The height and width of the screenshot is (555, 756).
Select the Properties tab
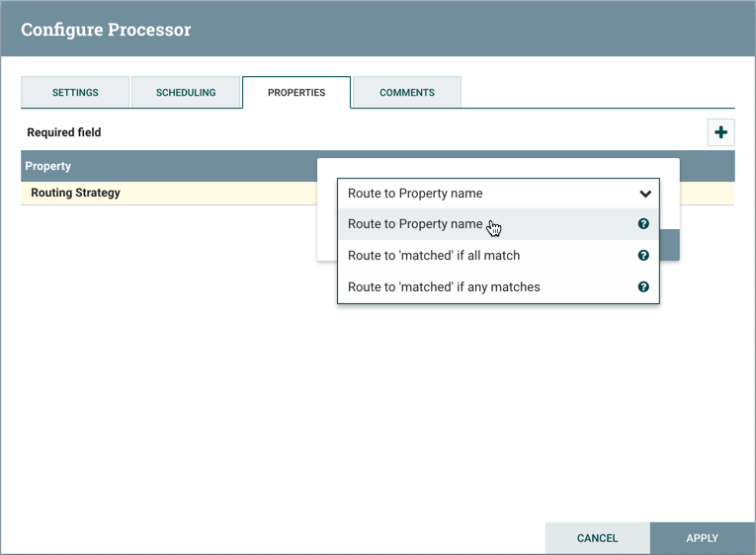coord(296,93)
